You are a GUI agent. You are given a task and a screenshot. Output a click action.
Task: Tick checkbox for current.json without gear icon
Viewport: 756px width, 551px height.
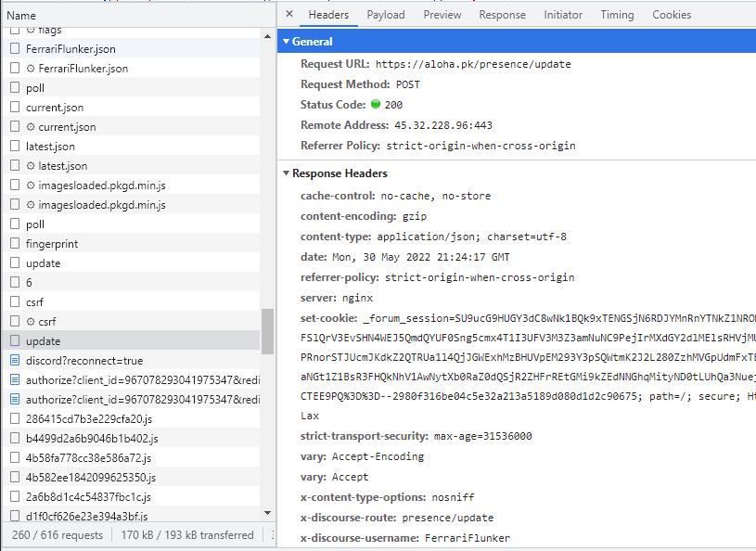point(15,107)
